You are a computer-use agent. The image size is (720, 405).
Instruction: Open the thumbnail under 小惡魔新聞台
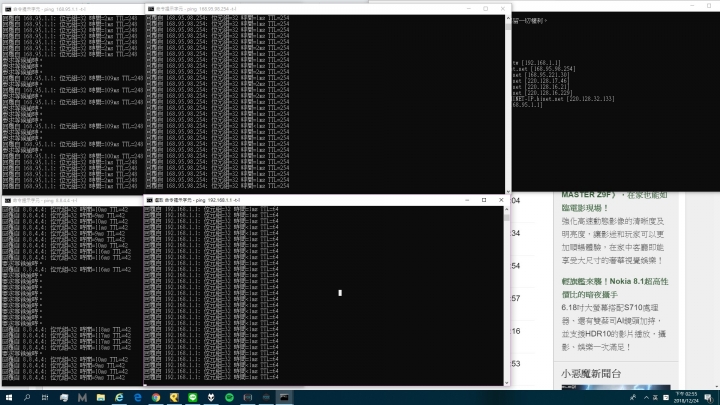615,388
